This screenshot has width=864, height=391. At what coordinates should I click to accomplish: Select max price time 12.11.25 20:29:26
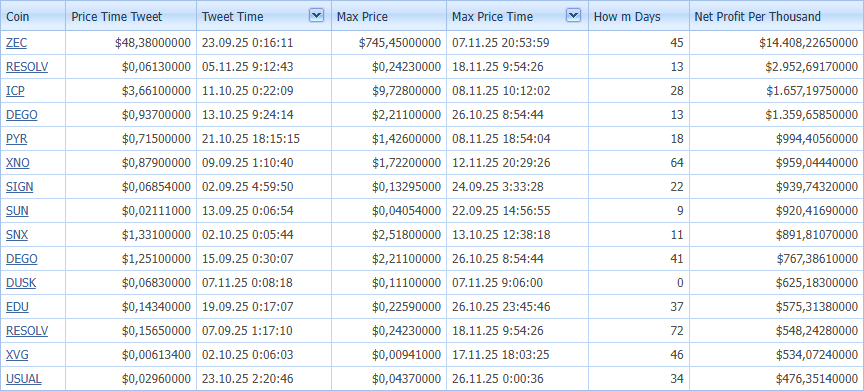tap(517, 162)
